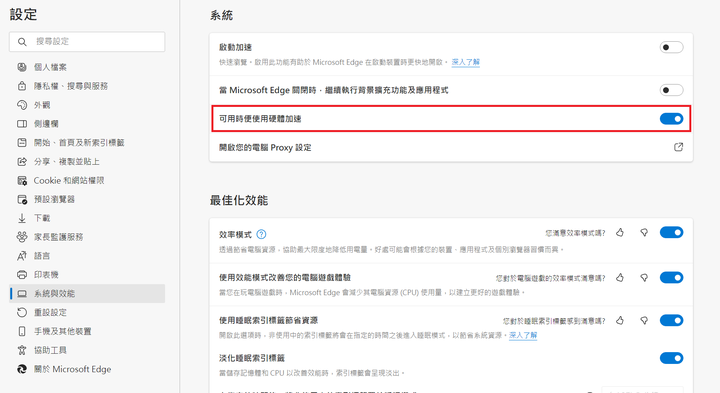The height and width of the screenshot is (393, 720).
Task: Click 印表機 in sidebar
Action: (x=46, y=275)
